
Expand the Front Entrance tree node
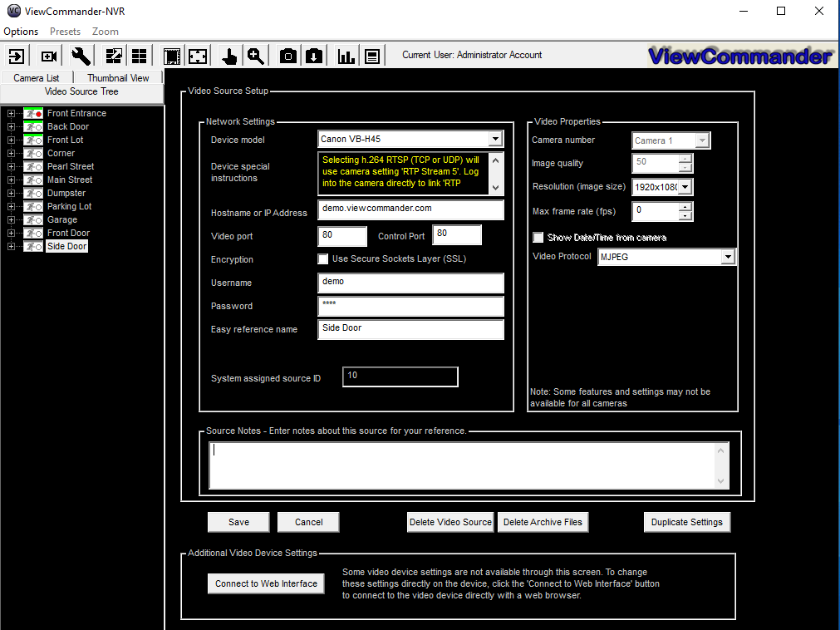tap(11, 114)
